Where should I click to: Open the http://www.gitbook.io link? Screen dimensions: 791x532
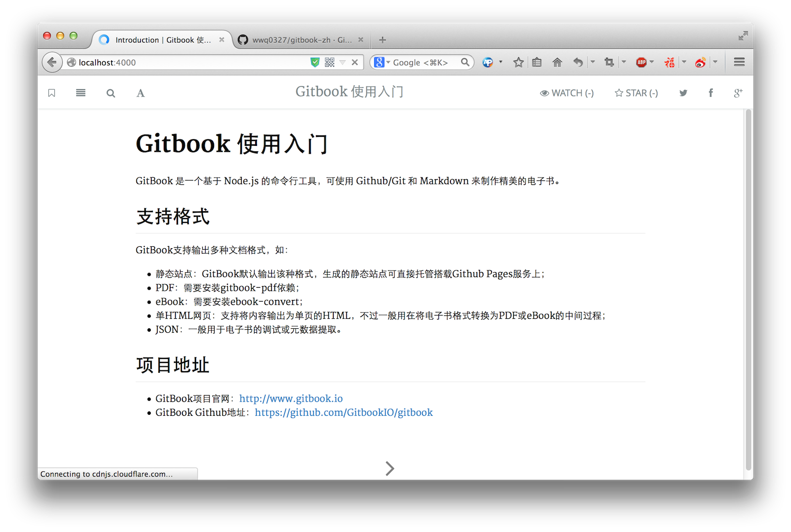[x=291, y=399]
